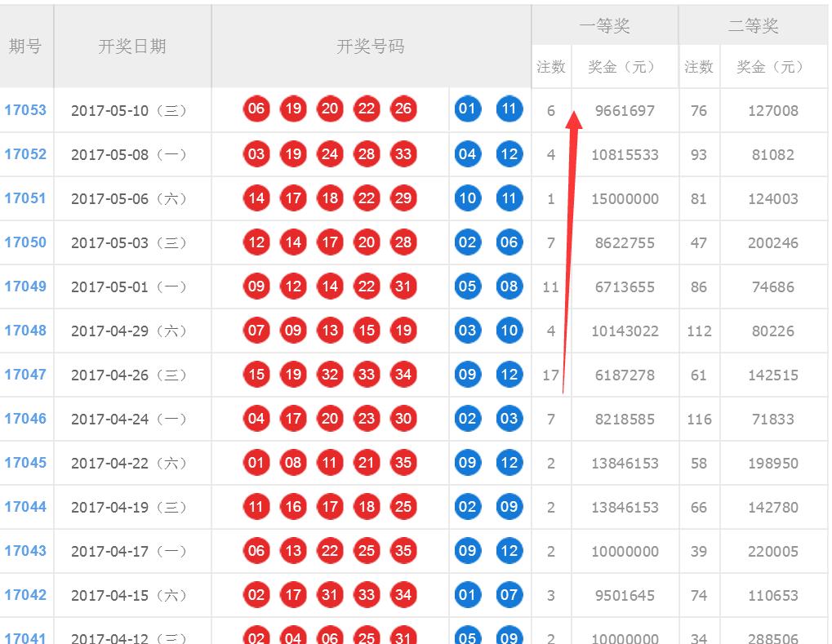Click blue ball 11 in row 17053
832x644 pixels.
(x=509, y=109)
